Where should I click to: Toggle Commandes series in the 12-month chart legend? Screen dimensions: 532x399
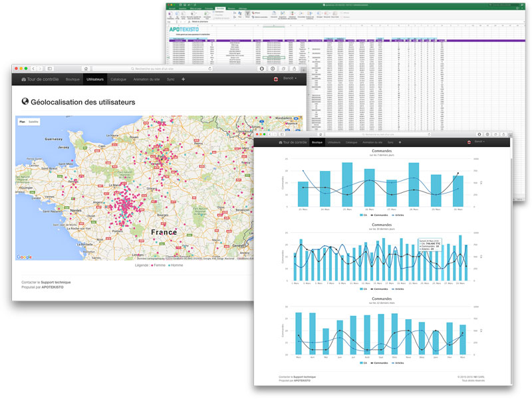point(379,363)
